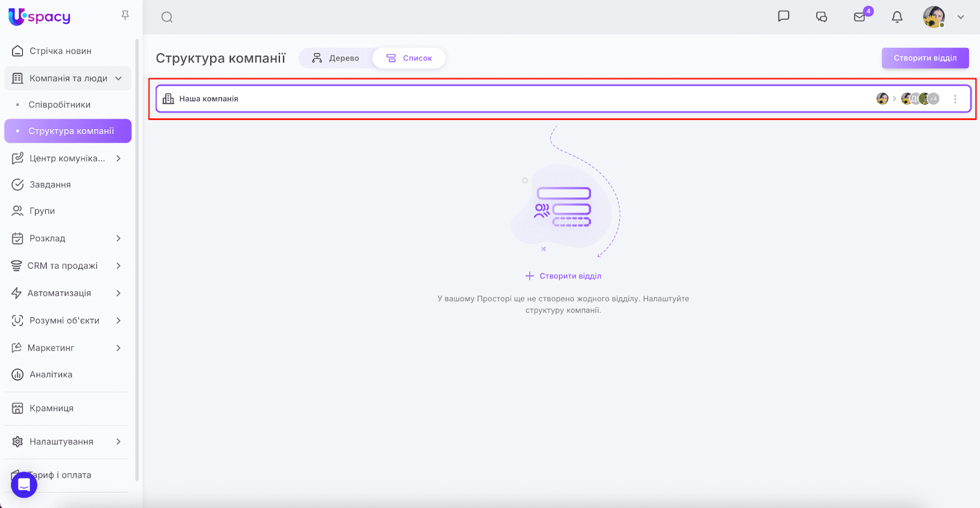Click the Налаштування gear icon
This screenshot has height=508, width=980.
tap(18, 441)
